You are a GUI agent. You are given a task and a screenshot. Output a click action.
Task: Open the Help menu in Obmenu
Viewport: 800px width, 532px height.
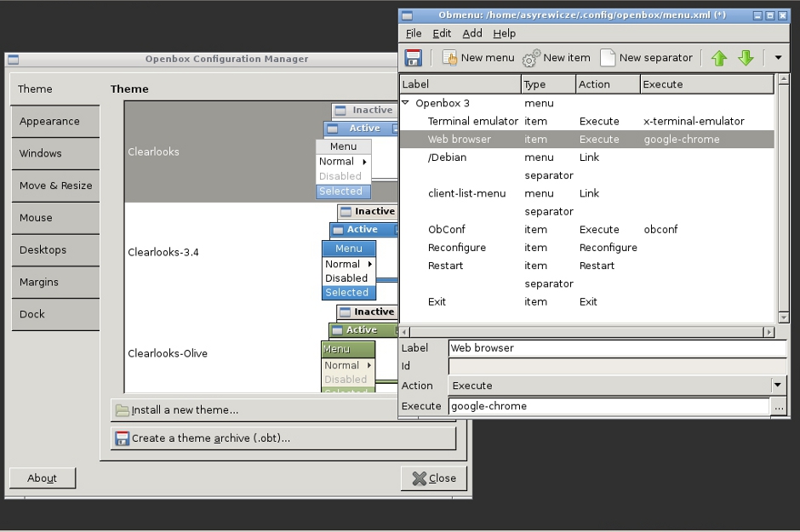pyautogui.click(x=504, y=33)
